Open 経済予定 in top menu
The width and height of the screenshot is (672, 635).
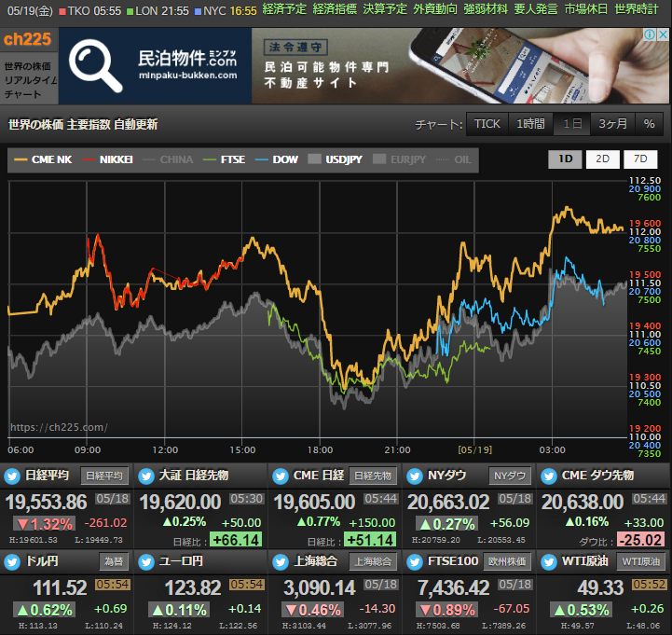284,9
